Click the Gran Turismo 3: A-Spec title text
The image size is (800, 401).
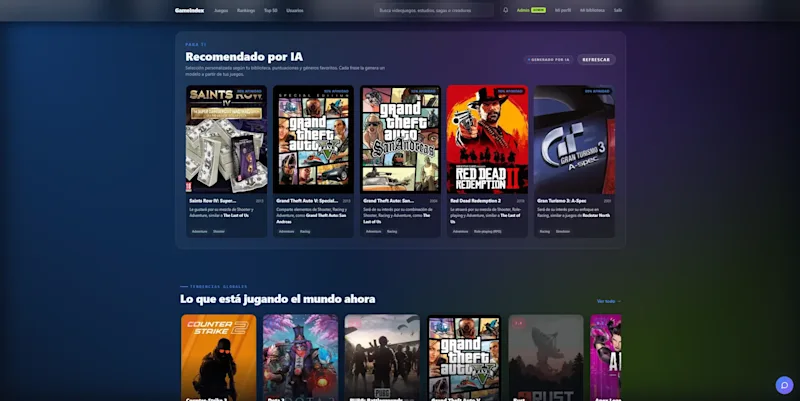pyautogui.click(x=561, y=201)
